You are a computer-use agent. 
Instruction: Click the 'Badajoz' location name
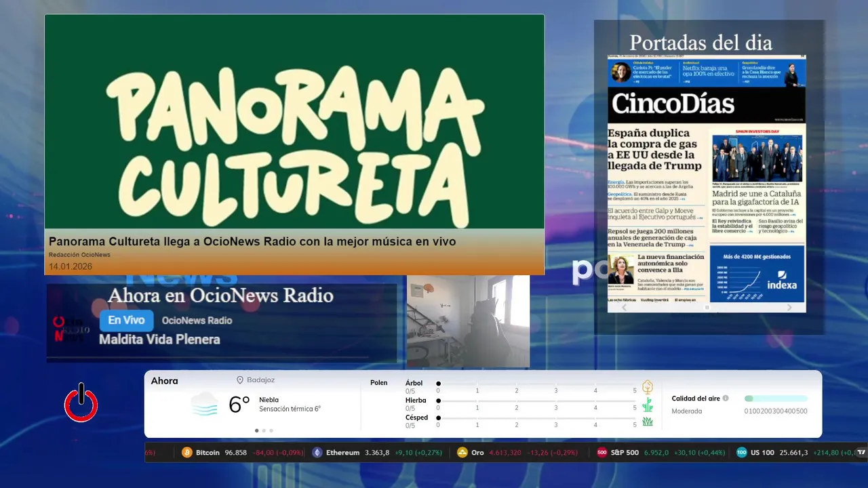260,380
